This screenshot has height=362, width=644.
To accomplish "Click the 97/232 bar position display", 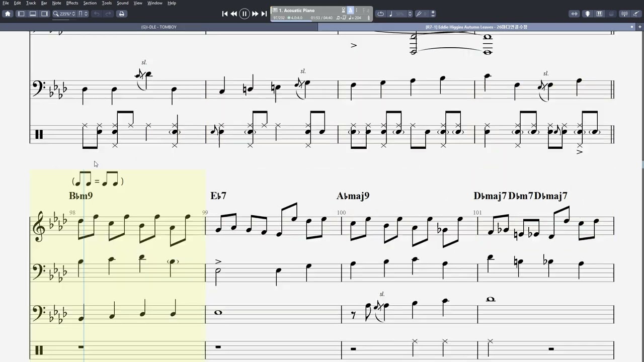I will point(279,18).
